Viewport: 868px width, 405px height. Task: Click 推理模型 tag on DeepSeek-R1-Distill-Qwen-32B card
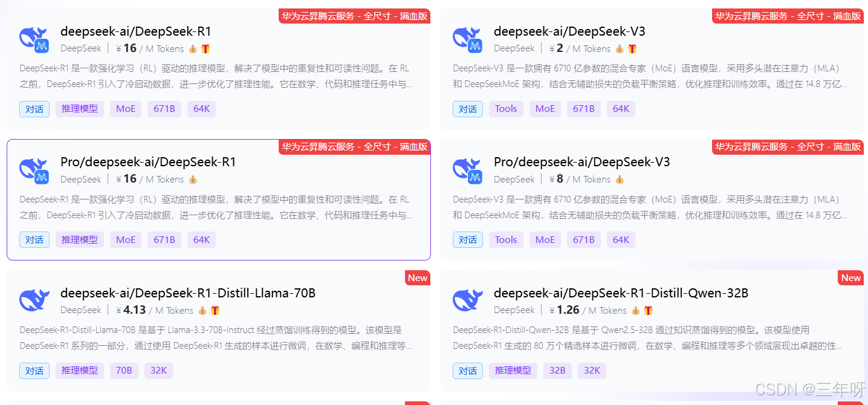click(x=513, y=371)
